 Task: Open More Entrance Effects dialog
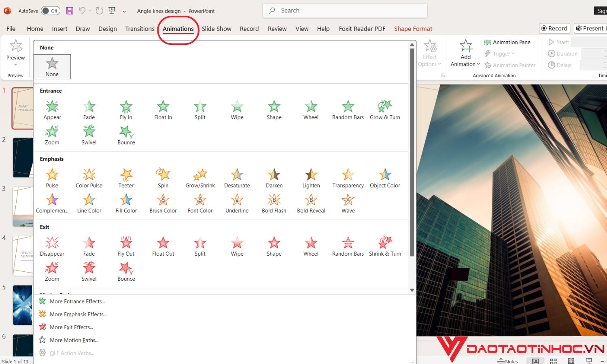77,301
